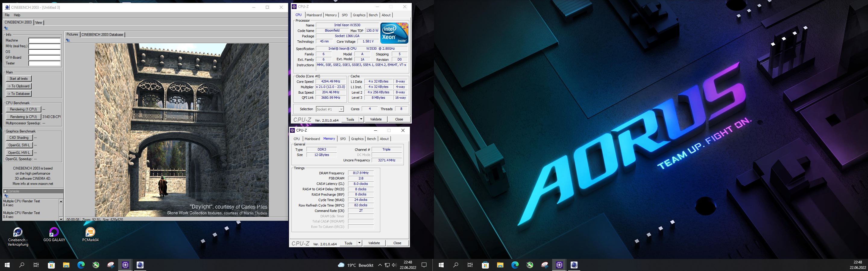This screenshot has height=271, width=868.
Task: Click console scrollbar up arrow
Action: [x=61, y=201]
